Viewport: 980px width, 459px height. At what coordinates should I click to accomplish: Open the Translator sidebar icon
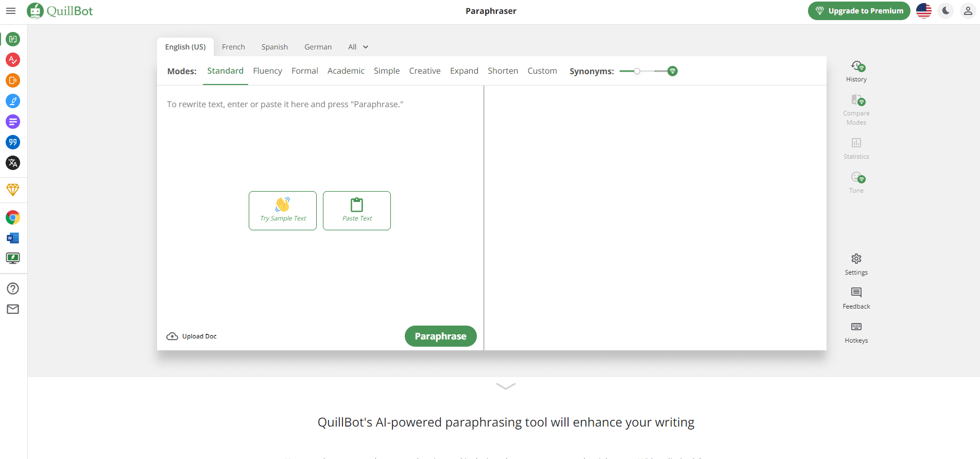click(13, 163)
